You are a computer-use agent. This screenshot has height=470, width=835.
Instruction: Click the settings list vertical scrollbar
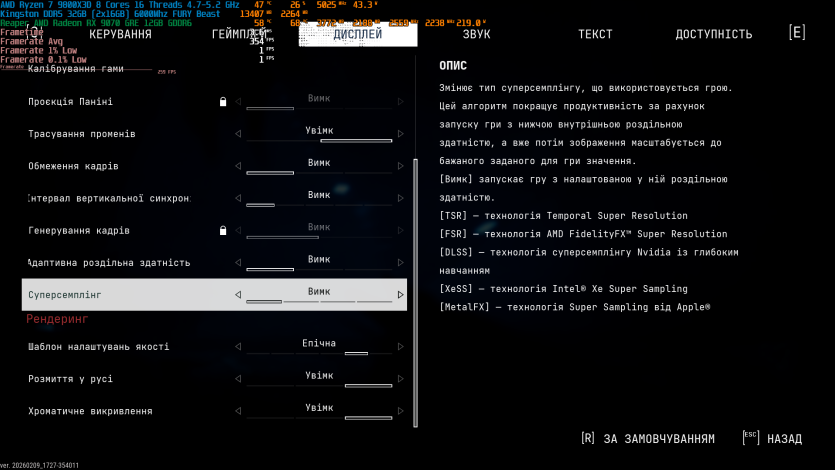point(415,293)
